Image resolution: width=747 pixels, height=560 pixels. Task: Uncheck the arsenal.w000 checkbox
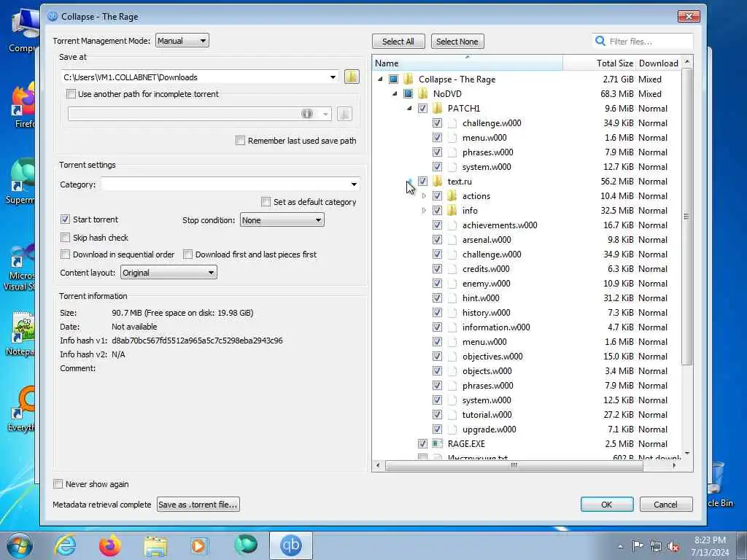(437, 239)
